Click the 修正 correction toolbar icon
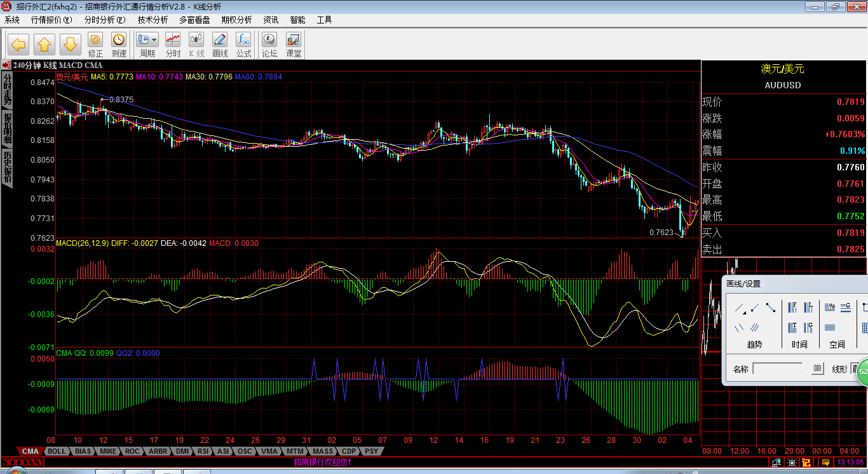This screenshot has width=868, height=474. click(95, 44)
